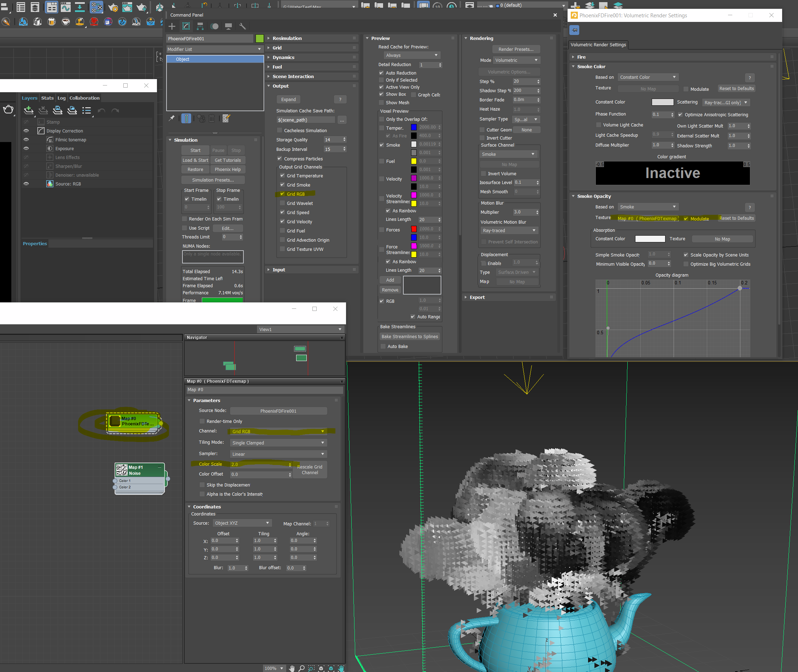Switch to the Log tab

[x=61, y=98]
